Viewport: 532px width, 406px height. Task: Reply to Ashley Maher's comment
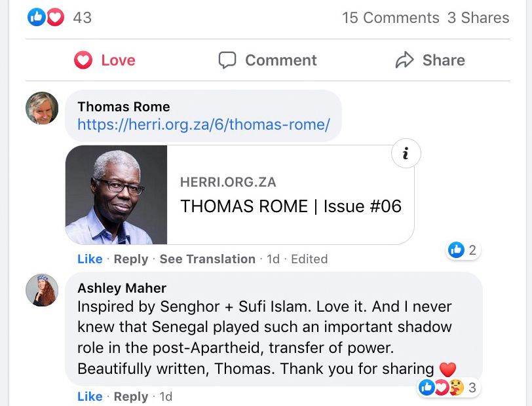point(131,396)
